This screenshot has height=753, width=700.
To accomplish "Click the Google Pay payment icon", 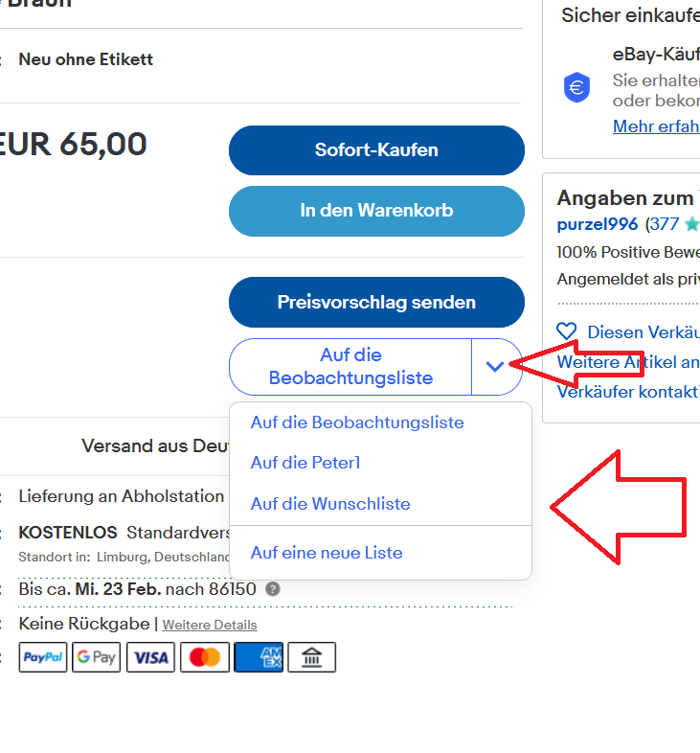I will pos(96,657).
